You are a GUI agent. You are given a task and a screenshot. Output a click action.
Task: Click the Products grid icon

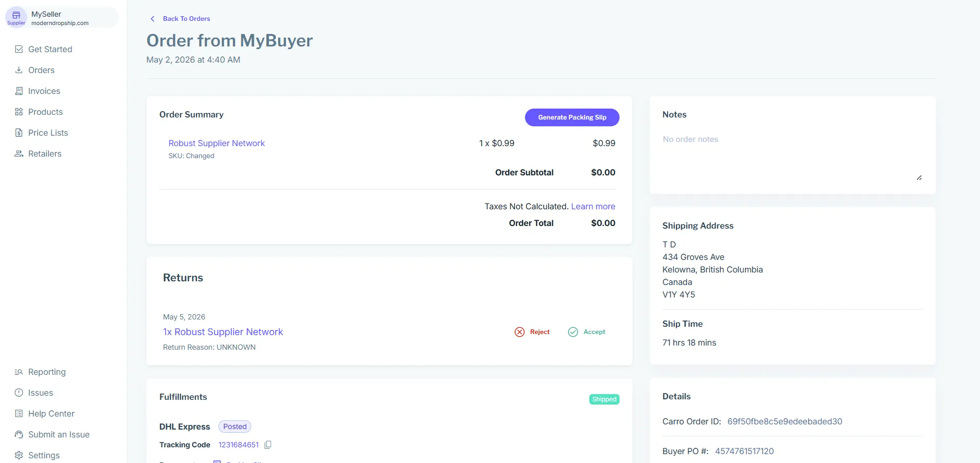(19, 112)
